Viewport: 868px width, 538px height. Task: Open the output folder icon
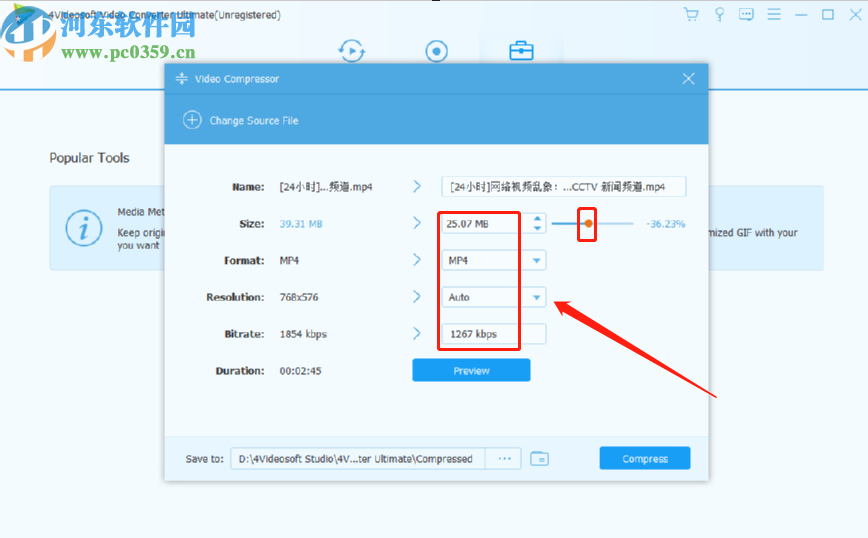[539, 458]
